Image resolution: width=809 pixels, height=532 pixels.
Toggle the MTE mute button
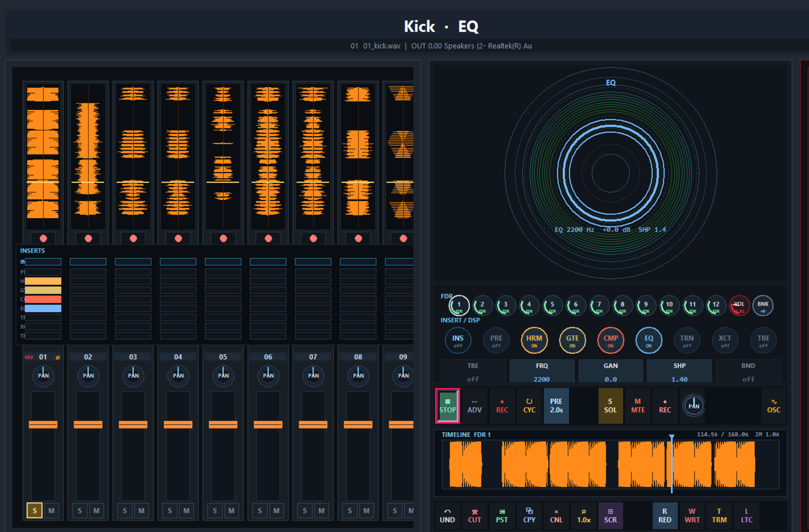pos(638,406)
